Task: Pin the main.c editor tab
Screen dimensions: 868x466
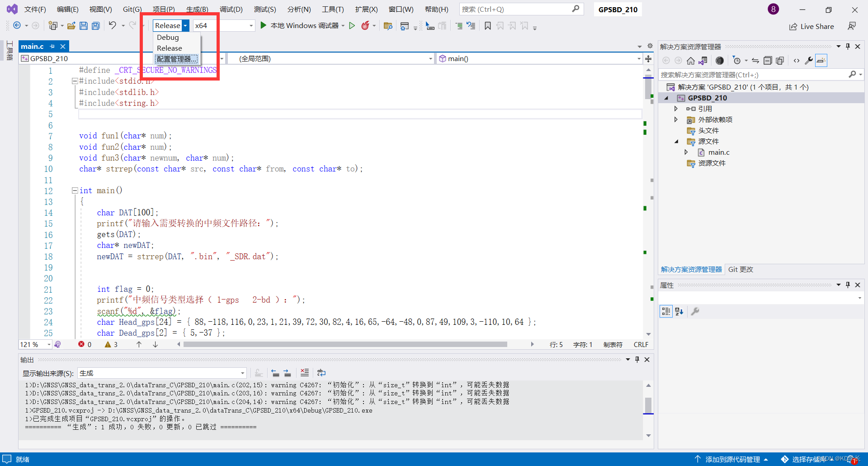Action: click(52, 46)
